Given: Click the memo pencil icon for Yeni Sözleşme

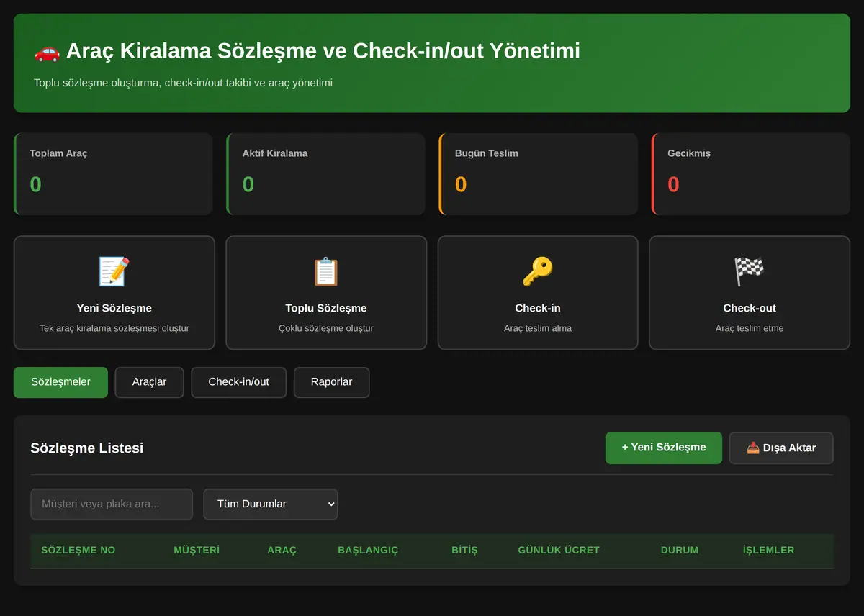Looking at the screenshot, I should [x=114, y=272].
